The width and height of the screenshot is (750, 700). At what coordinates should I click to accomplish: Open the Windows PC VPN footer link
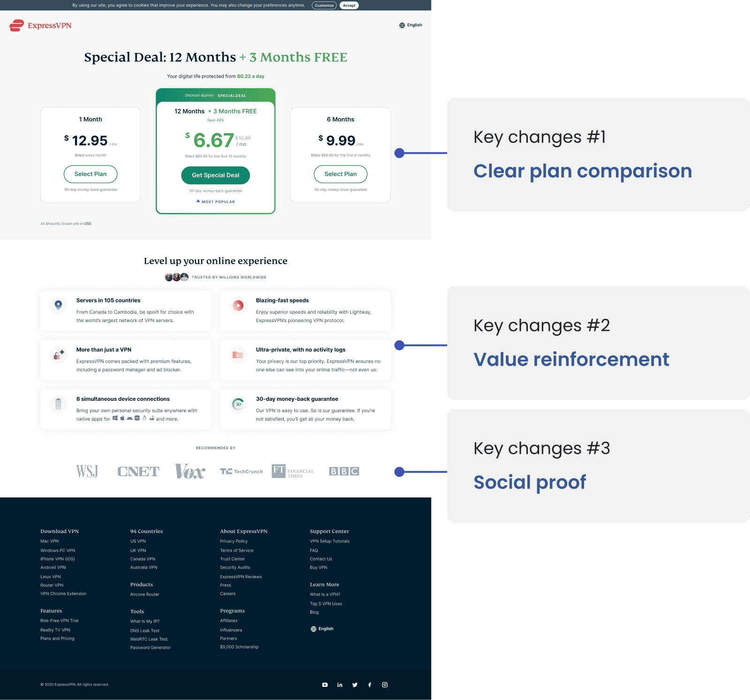coord(58,550)
